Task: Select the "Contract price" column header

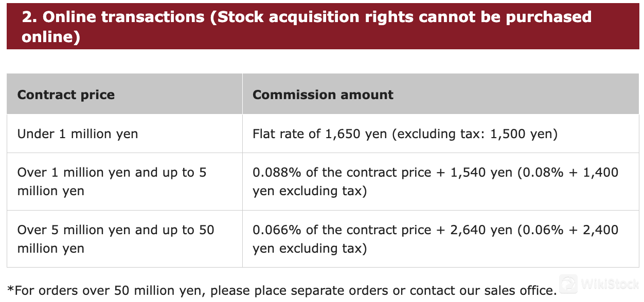Action: pyautogui.click(x=66, y=95)
